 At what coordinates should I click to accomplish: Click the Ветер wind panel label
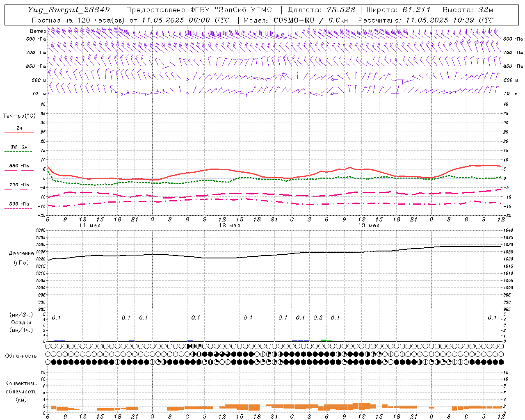point(38,31)
